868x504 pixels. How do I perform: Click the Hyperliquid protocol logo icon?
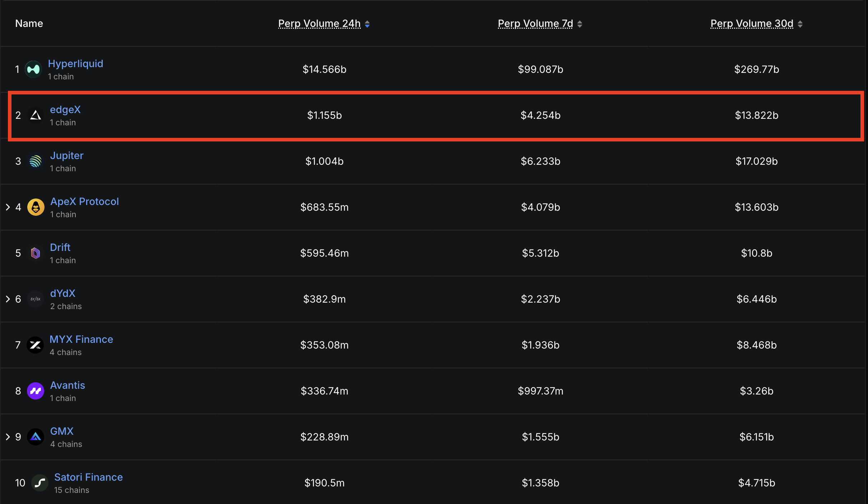(x=33, y=69)
